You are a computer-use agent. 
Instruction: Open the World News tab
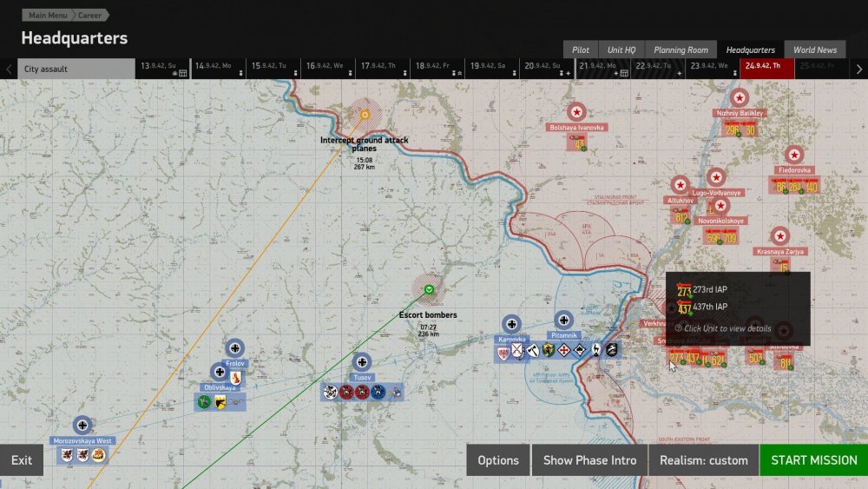click(815, 50)
